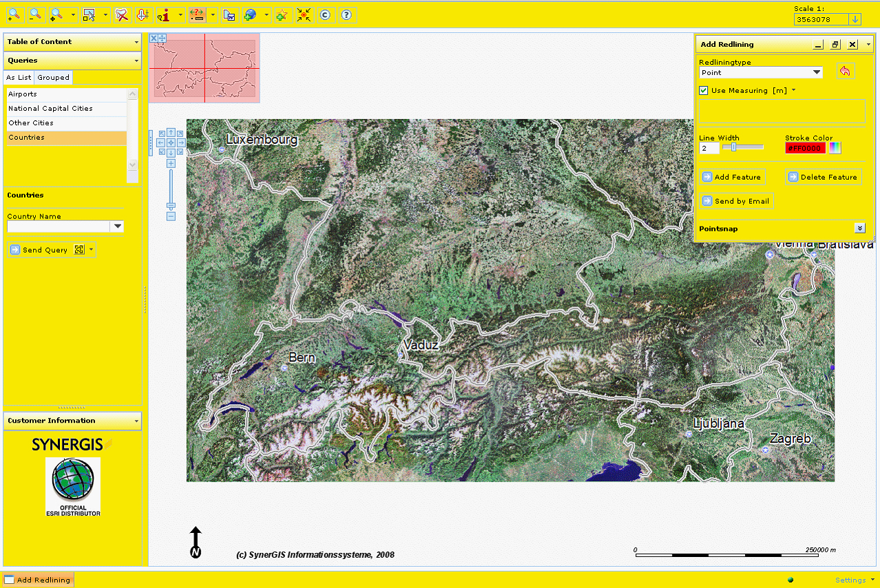Click the Send Query button
This screenshot has width=880, height=588.
point(40,250)
